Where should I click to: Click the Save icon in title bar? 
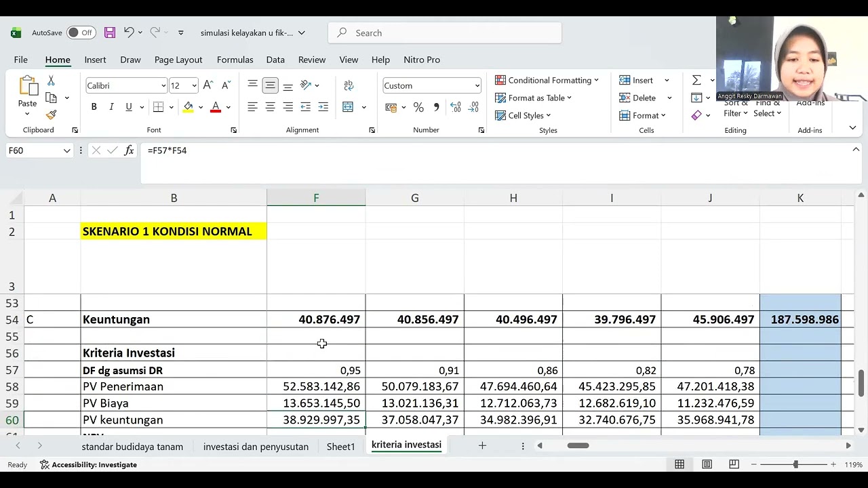click(109, 33)
